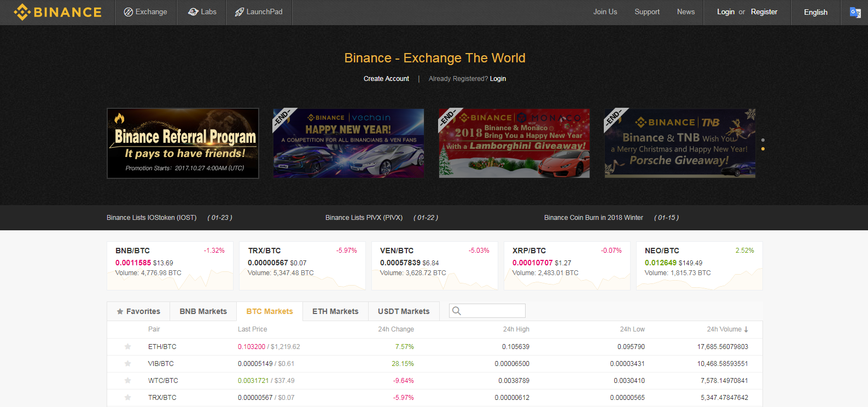Click Login next to Already Registered
Screen dimensions: 868x407
(498, 79)
